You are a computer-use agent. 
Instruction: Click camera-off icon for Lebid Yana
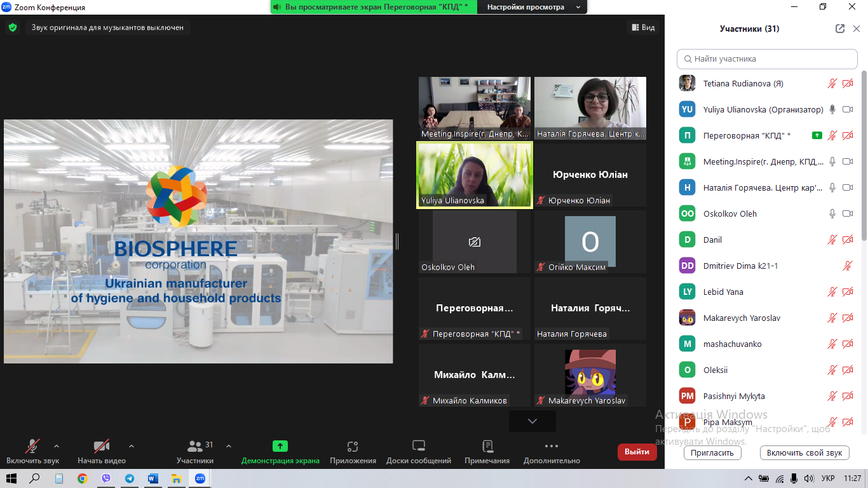click(848, 292)
